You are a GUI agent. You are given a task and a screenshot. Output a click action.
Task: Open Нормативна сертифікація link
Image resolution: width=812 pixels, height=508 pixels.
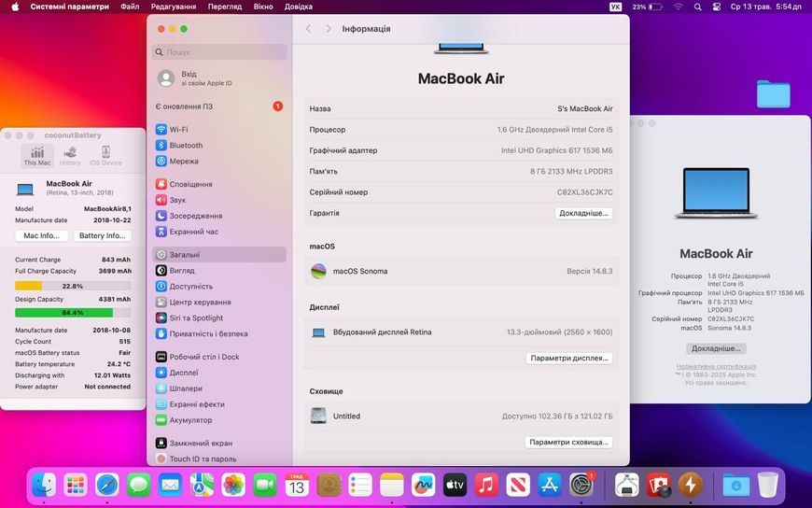[x=716, y=366]
